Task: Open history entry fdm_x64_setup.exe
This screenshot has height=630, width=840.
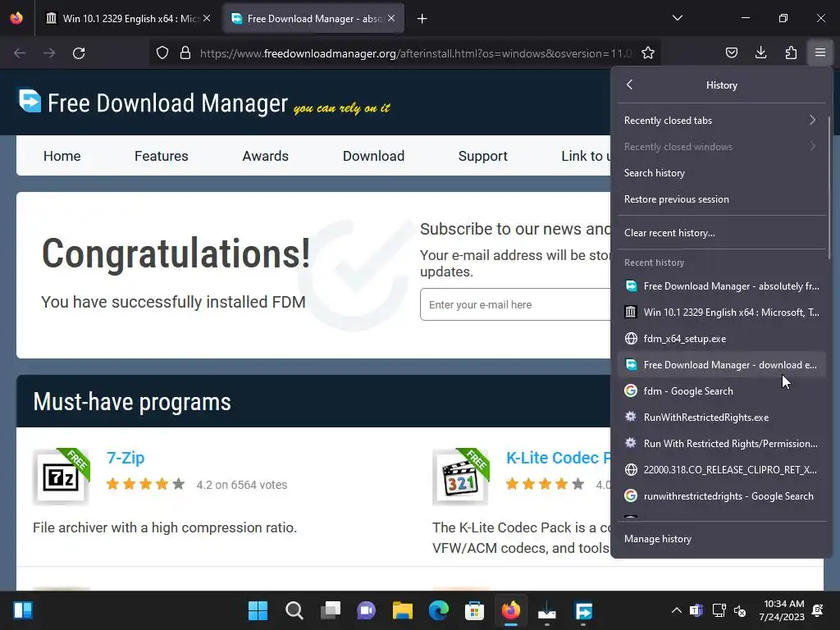Action: pos(721,339)
